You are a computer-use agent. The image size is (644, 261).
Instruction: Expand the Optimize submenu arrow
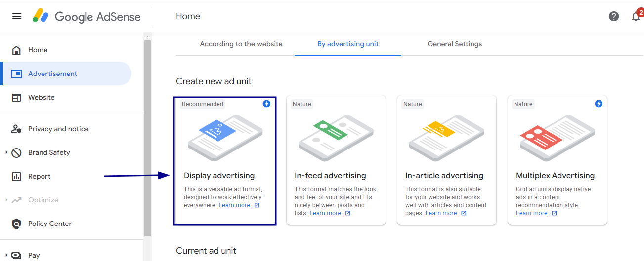pyautogui.click(x=6, y=200)
